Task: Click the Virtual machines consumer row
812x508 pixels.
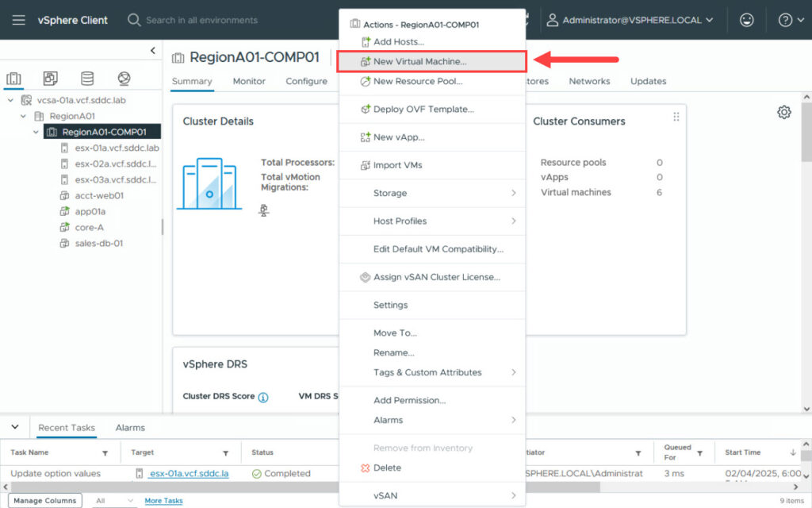Action: [601, 192]
